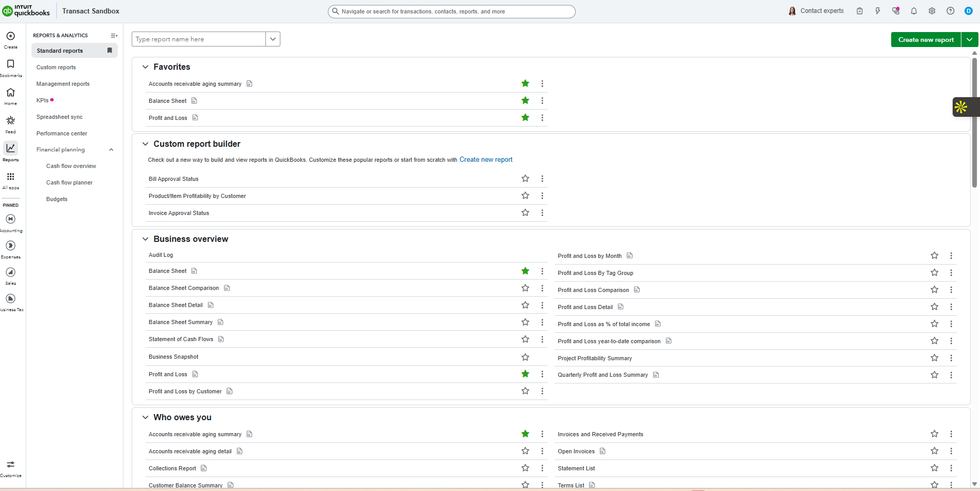Open the Reports icon in the left rail

10,151
